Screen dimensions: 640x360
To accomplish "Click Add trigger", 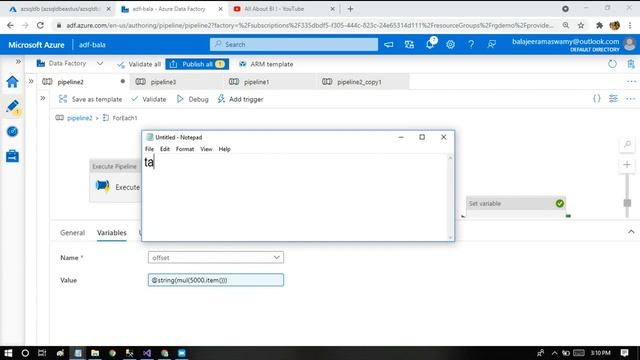I will point(240,99).
